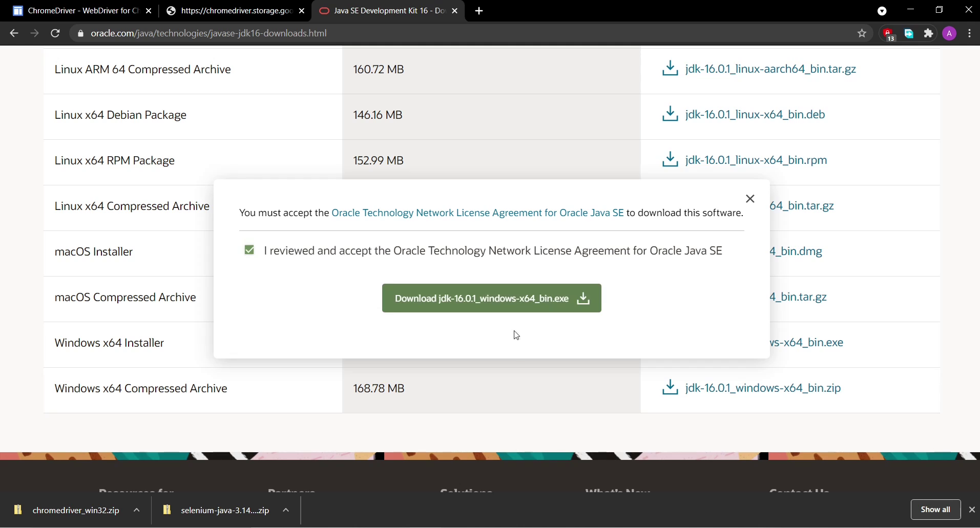This screenshot has width=980, height=528.
Task: Reload the Oracle page
Action: (55, 33)
